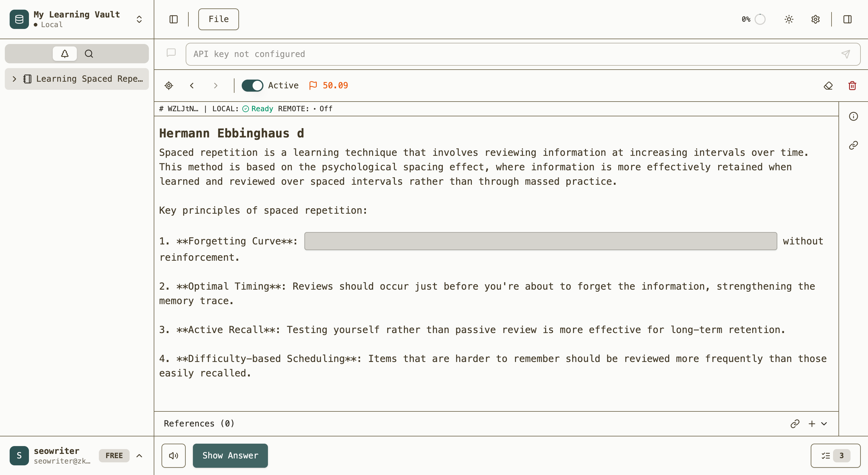Go to the previous card arrow

(x=192, y=86)
